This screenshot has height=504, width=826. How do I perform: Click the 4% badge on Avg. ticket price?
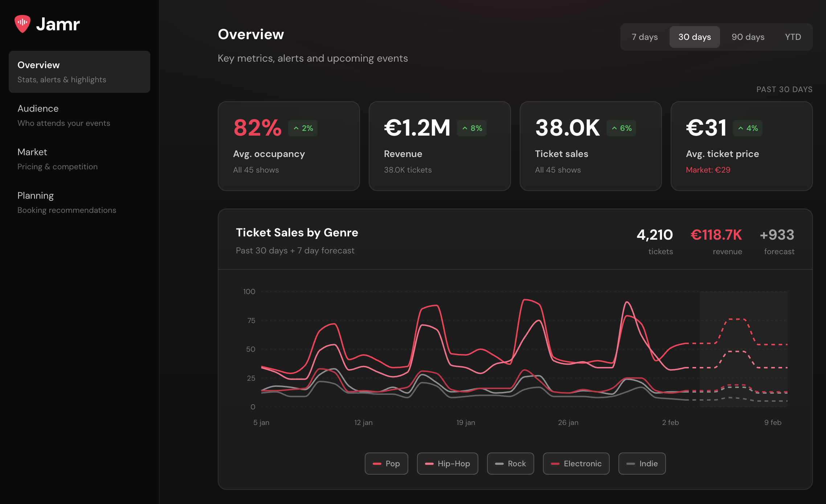748,128
